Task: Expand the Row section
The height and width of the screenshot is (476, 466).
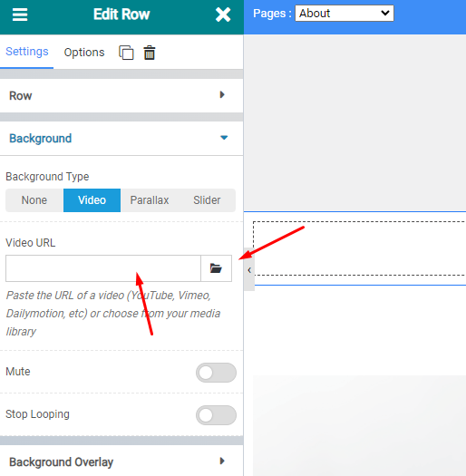Action: pyautogui.click(x=121, y=95)
